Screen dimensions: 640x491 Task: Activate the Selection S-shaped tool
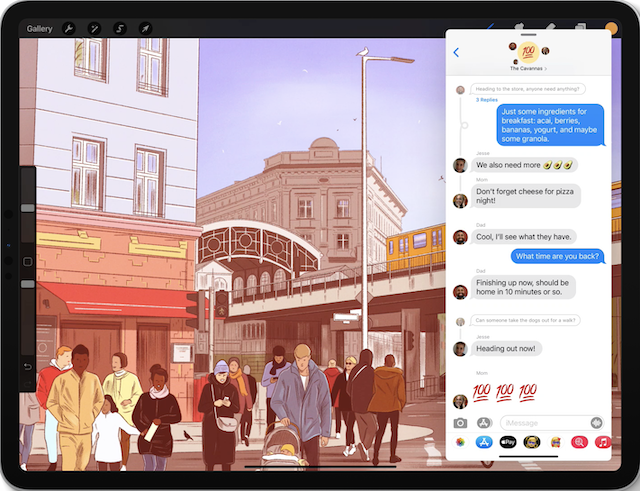point(119,29)
